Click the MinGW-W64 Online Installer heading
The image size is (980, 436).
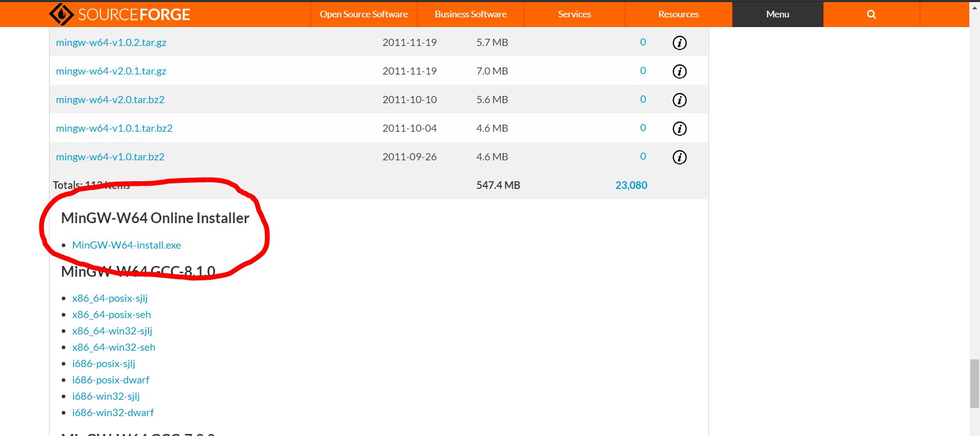(x=155, y=218)
